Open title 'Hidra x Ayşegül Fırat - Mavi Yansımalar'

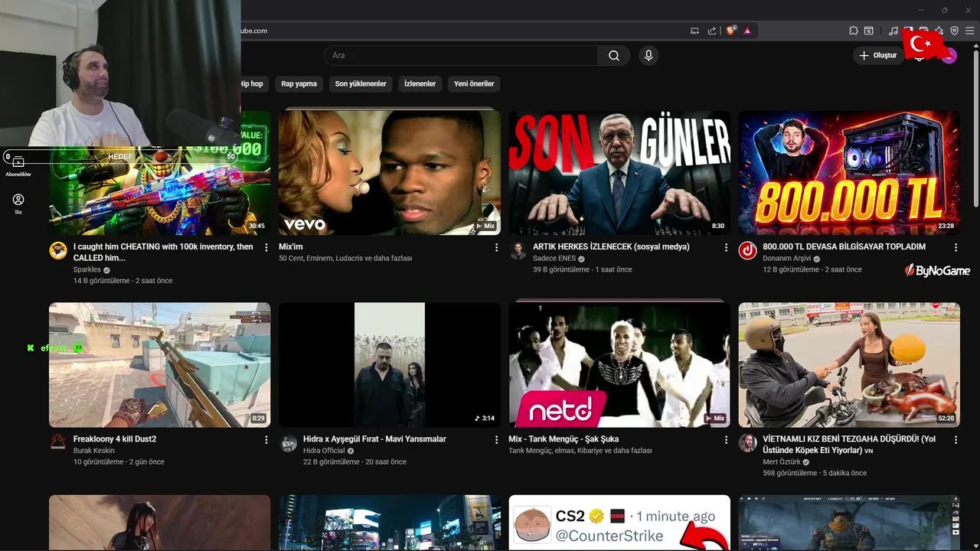(374, 439)
